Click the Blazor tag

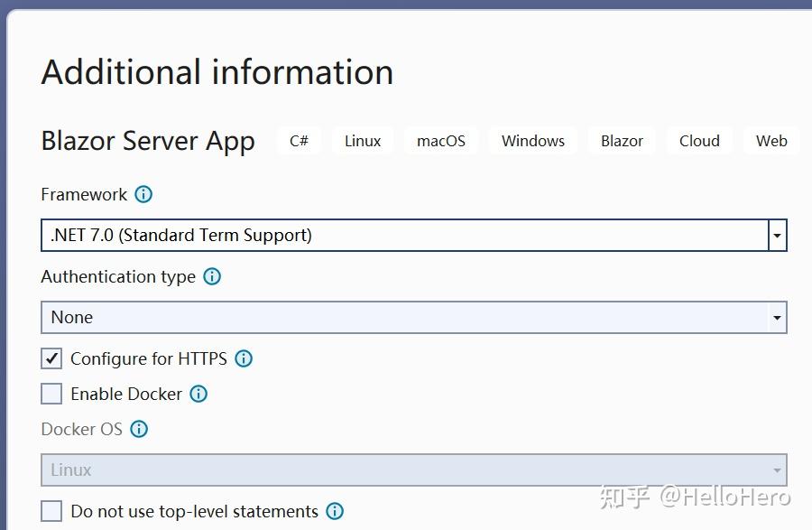pos(623,141)
